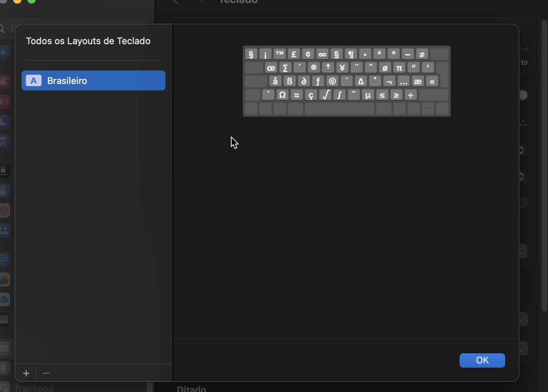Open the @ accounts icon in settings sidebar
The image size is (548, 392).
(x=4, y=260)
